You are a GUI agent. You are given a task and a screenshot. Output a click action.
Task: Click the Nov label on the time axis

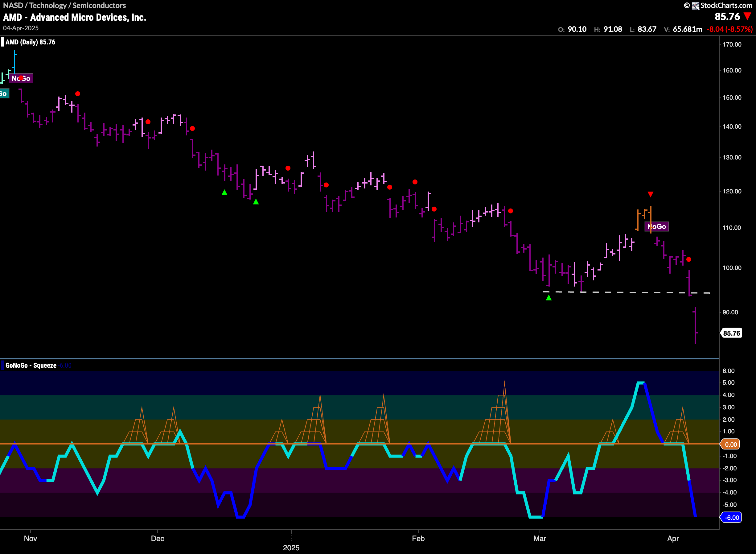[31, 538]
